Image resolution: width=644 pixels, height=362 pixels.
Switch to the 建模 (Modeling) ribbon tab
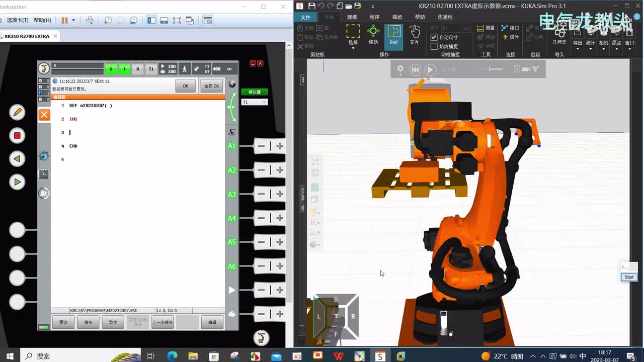352,17
